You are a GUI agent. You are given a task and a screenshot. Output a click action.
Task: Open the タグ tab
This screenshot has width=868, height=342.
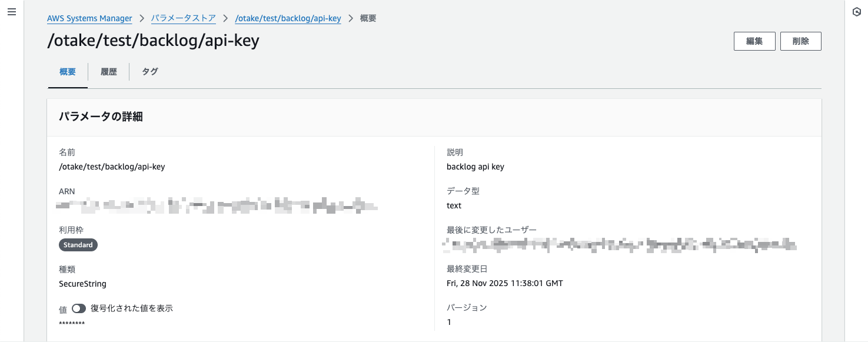pyautogui.click(x=150, y=72)
